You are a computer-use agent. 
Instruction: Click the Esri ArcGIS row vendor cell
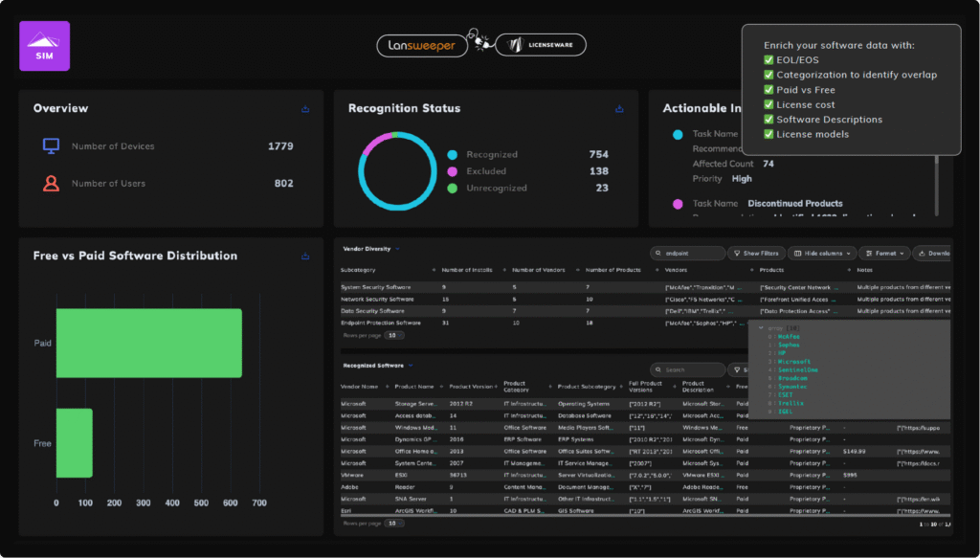coord(345,511)
